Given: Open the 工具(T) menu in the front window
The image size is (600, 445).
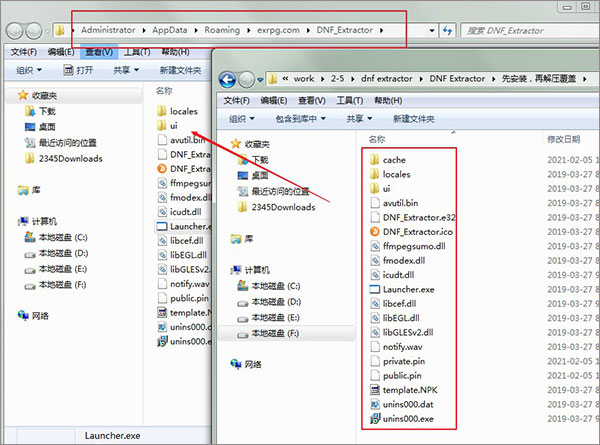Looking at the screenshot, I should pos(349,101).
